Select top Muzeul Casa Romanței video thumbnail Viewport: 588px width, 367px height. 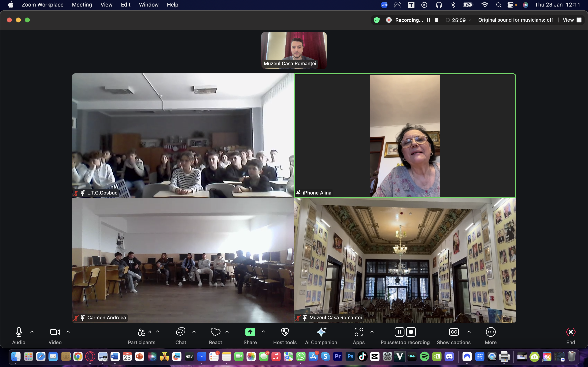pos(294,50)
